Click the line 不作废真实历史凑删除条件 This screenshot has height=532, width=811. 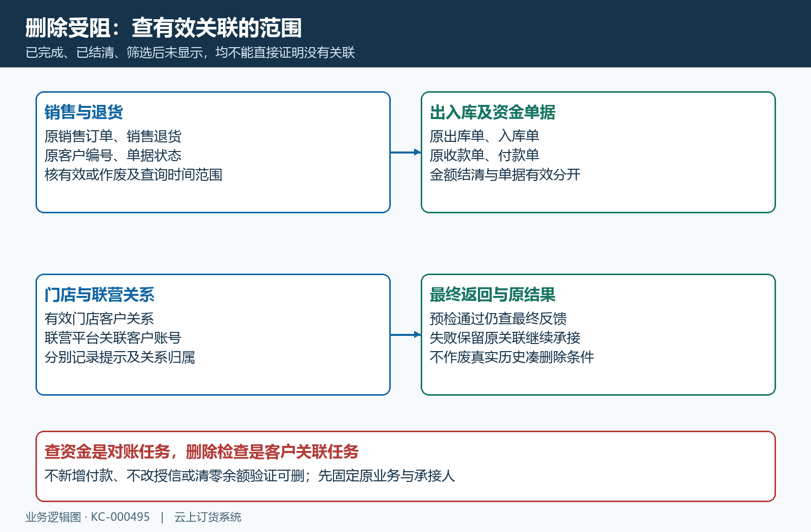[511, 357]
